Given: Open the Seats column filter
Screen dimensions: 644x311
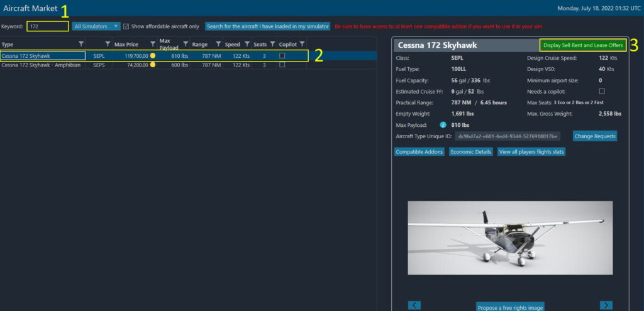Looking at the screenshot, I should [272, 45].
